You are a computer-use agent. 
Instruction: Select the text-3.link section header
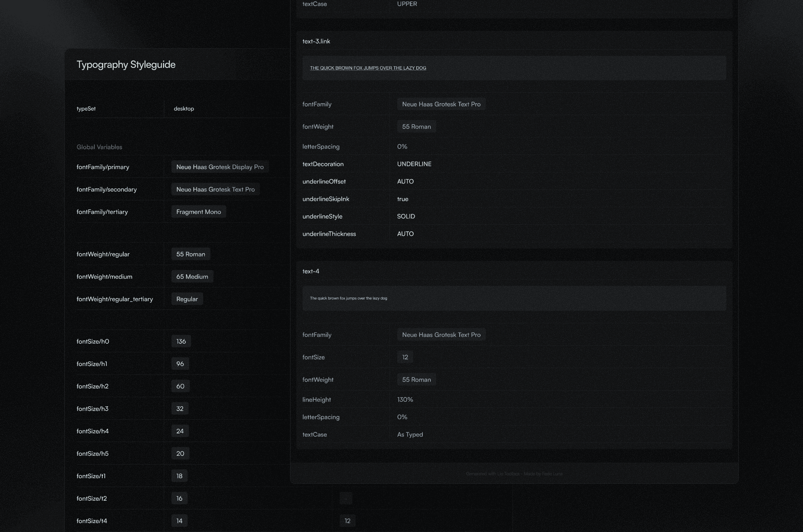pyautogui.click(x=316, y=41)
